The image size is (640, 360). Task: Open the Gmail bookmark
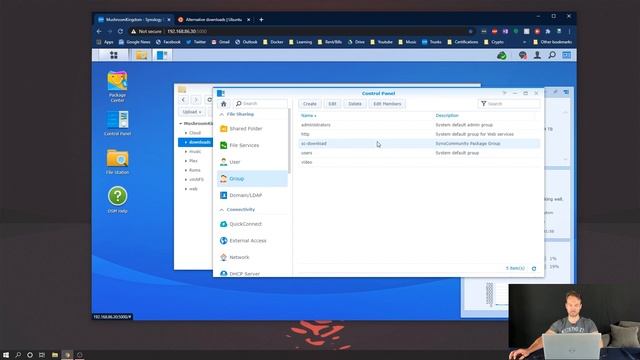coord(220,42)
